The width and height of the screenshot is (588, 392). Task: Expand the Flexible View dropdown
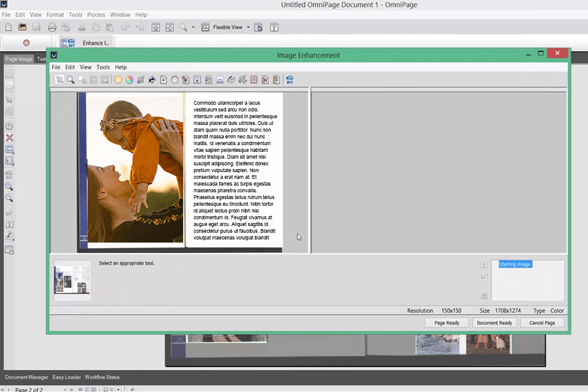[x=248, y=28]
